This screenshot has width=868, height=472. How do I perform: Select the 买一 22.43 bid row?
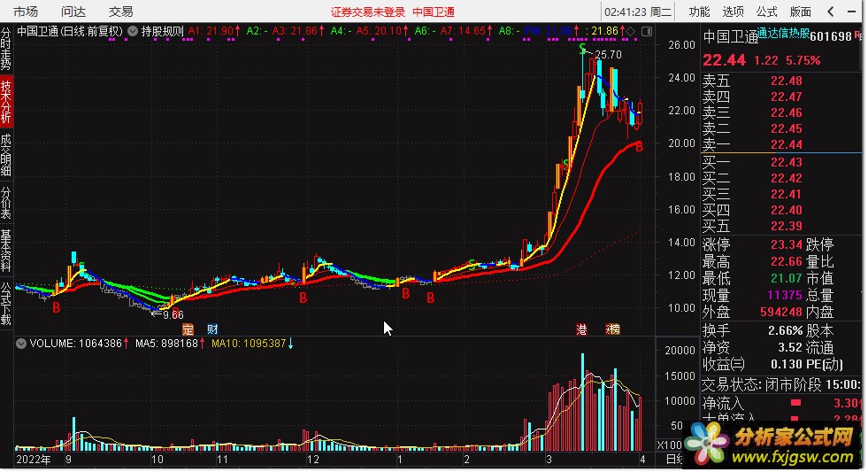[x=781, y=162]
